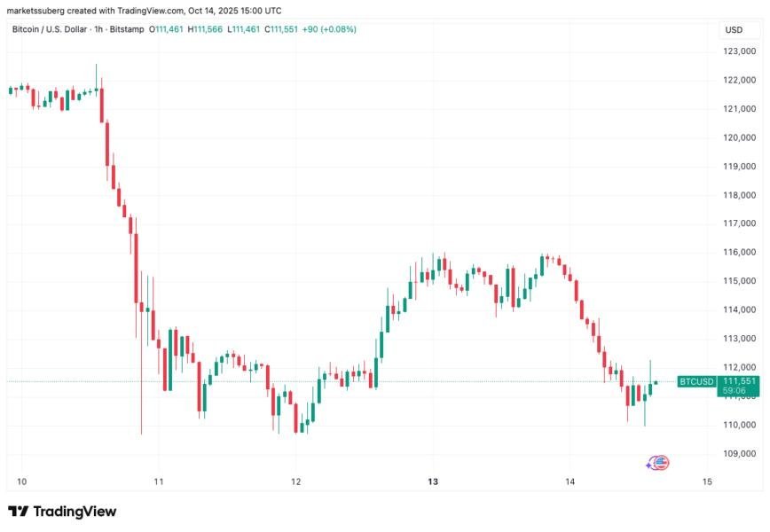
Task: Click the 116,000 level on price scale
Action: 739,253
